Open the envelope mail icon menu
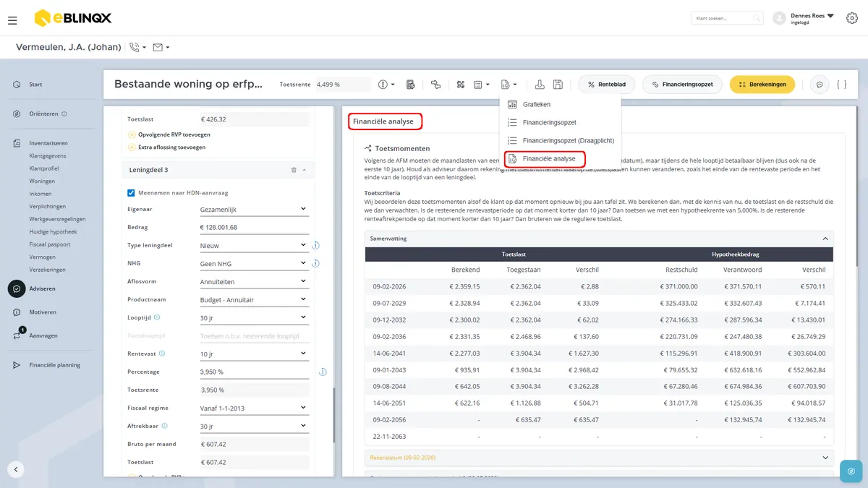 (x=161, y=48)
